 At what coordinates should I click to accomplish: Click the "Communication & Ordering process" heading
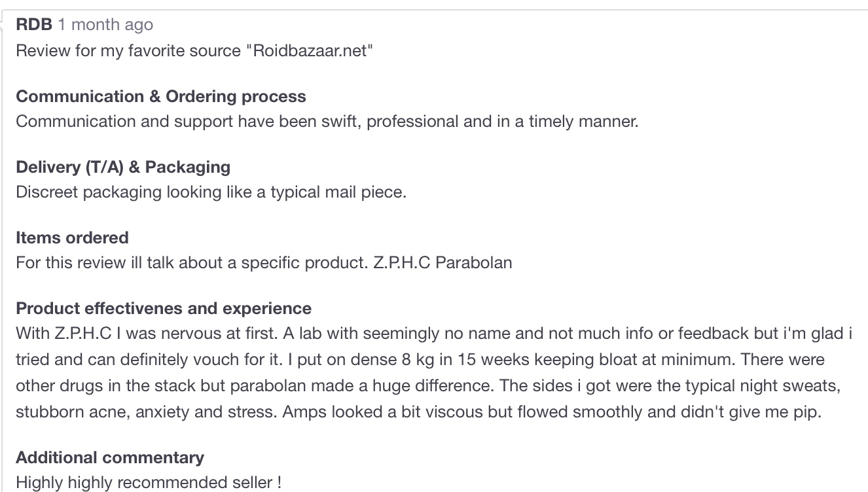click(x=160, y=96)
